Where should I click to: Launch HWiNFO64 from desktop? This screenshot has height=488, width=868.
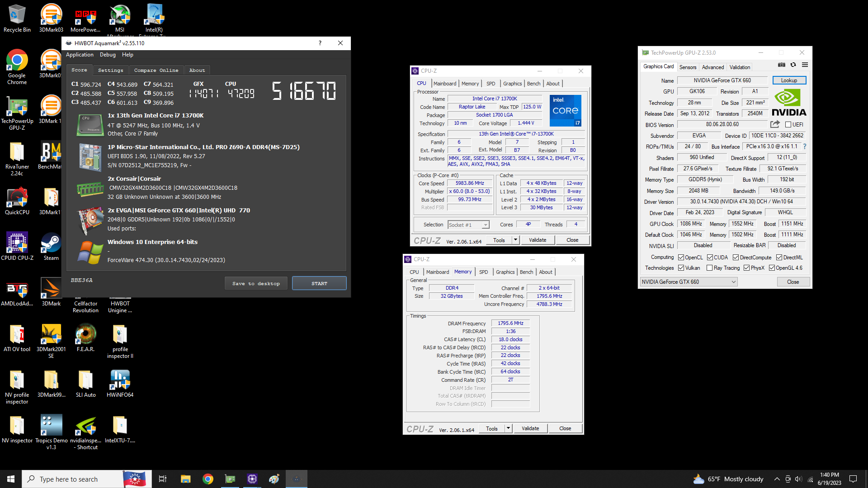(120, 383)
